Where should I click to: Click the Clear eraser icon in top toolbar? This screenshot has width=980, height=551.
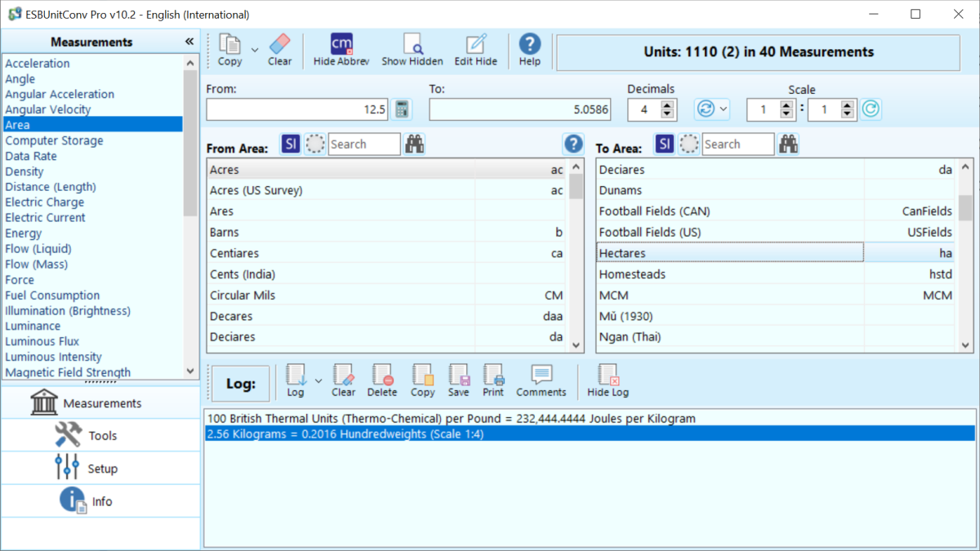279,51
